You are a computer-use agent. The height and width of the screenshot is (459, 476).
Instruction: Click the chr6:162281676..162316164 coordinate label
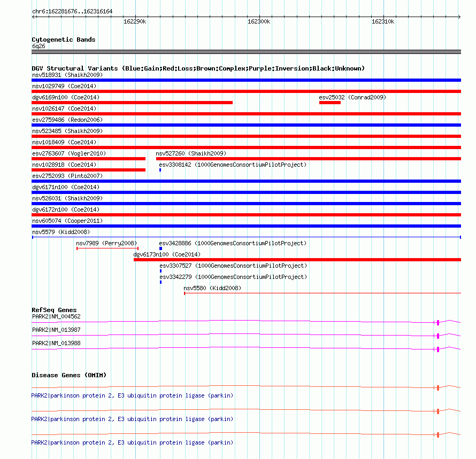(72, 11)
